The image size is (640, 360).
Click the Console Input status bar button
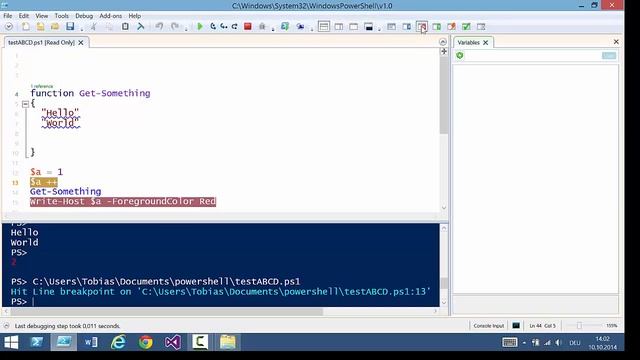pyautogui.click(x=489, y=326)
